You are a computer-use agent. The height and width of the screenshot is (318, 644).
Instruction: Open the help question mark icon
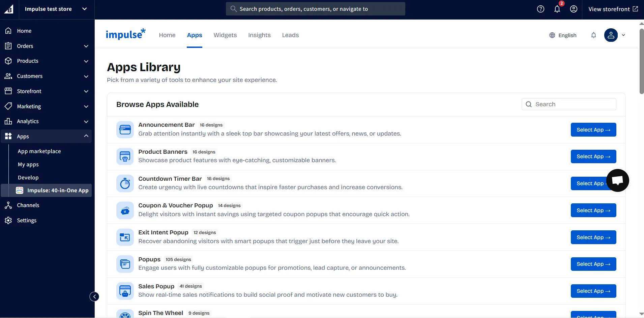coord(540,9)
